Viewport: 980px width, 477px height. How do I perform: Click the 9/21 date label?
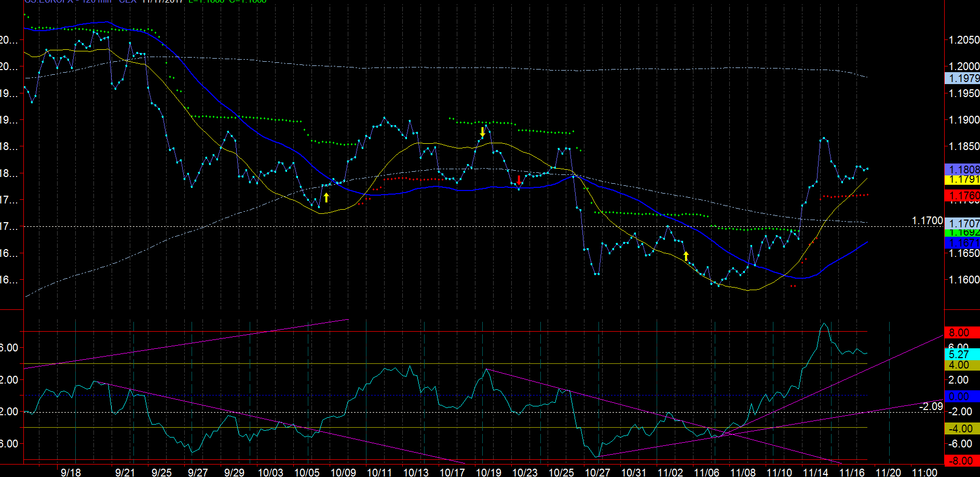click(x=125, y=472)
